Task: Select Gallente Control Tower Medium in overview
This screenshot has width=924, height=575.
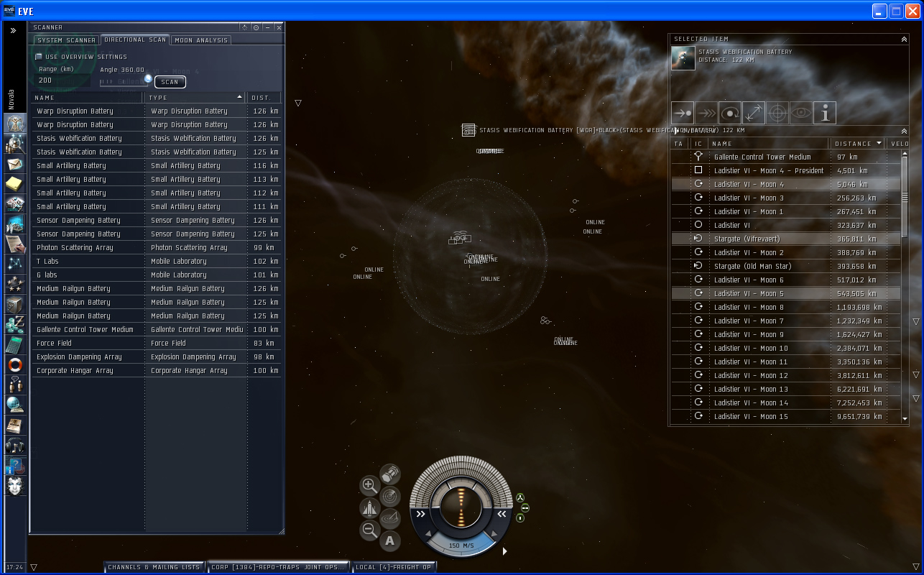Action: pos(785,157)
